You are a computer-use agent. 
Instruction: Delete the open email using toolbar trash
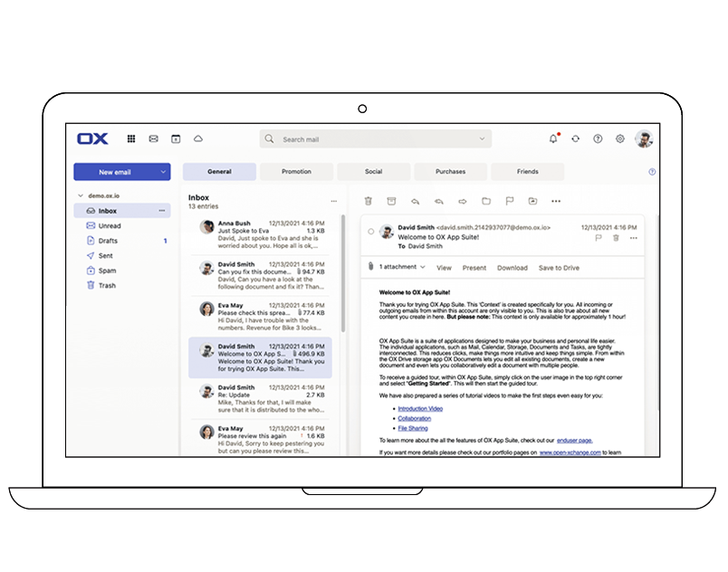point(369,201)
